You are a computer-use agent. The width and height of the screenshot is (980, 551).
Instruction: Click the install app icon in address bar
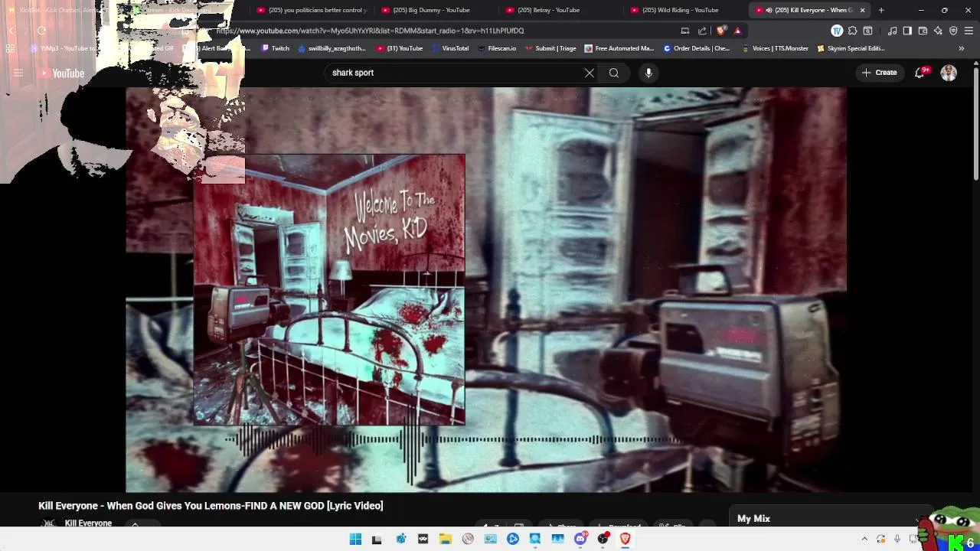[x=685, y=31]
